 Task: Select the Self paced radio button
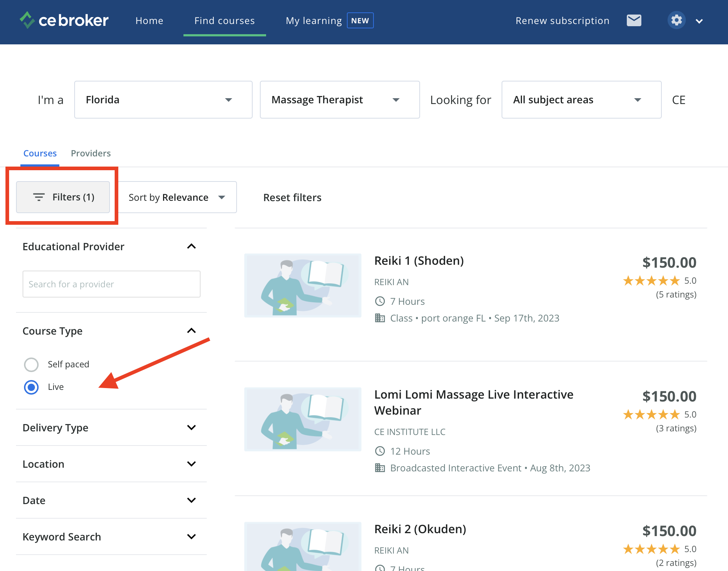click(x=31, y=364)
